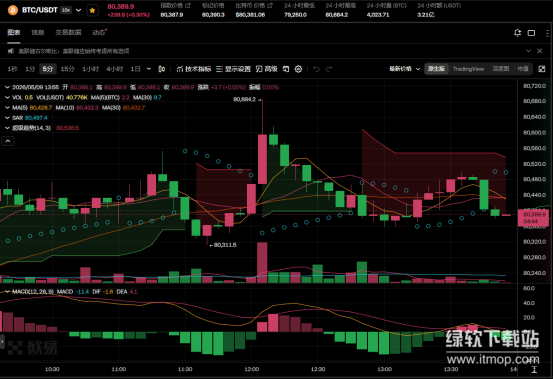Open the more timeframes dropdown arrow
554x379 pixels.
click(x=149, y=69)
